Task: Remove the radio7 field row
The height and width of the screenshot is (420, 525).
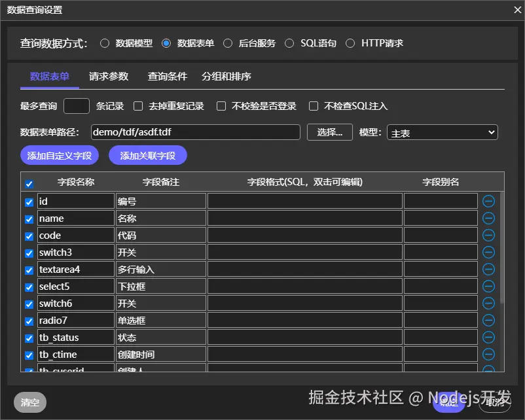Action: (x=488, y=321)
